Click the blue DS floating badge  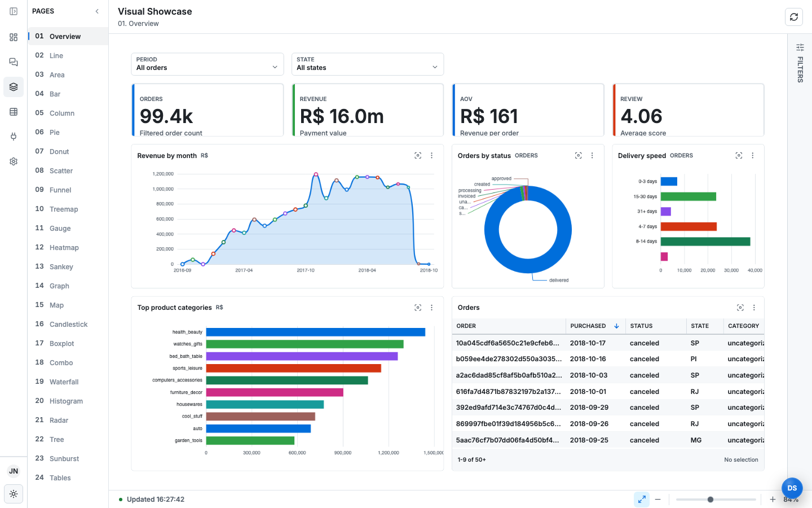tap(792, 488)
